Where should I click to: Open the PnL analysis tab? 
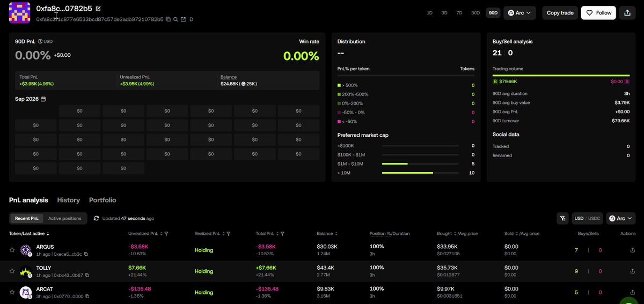(28, 200)
